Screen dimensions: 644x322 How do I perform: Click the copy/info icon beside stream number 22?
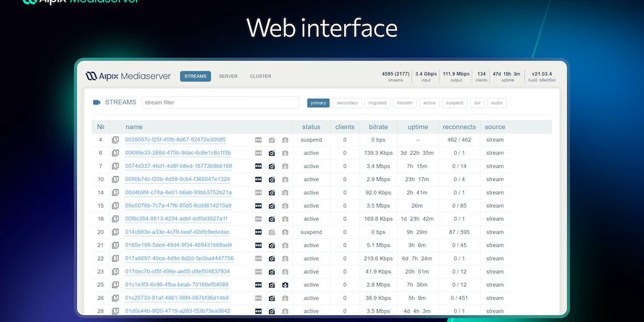coord(115,258)
